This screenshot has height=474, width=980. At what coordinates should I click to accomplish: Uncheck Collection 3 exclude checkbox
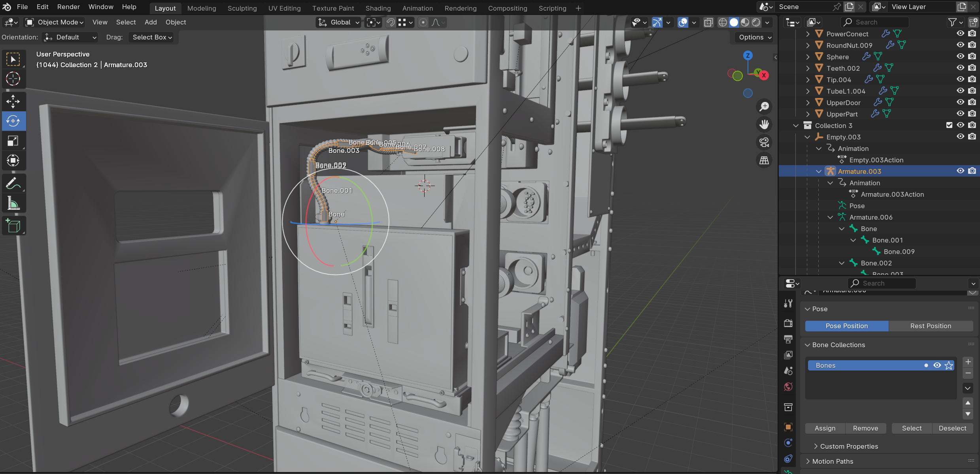(x=949, y=125)
